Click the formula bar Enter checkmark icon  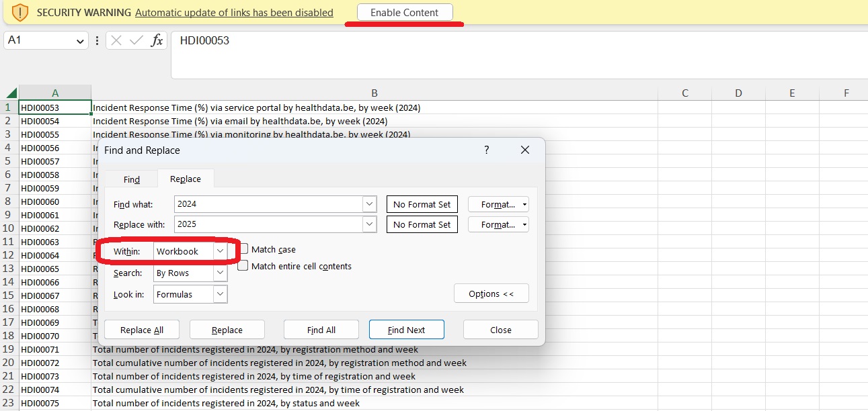coord(136,40)
